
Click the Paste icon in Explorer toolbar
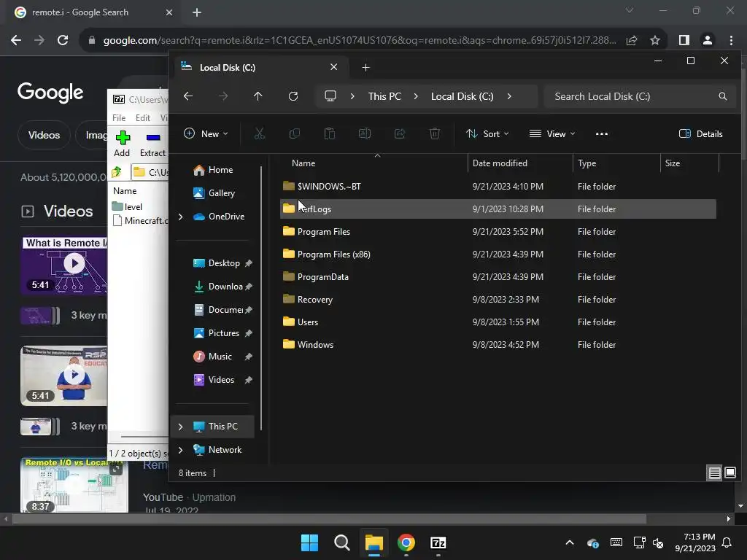[x=329, y=134]
